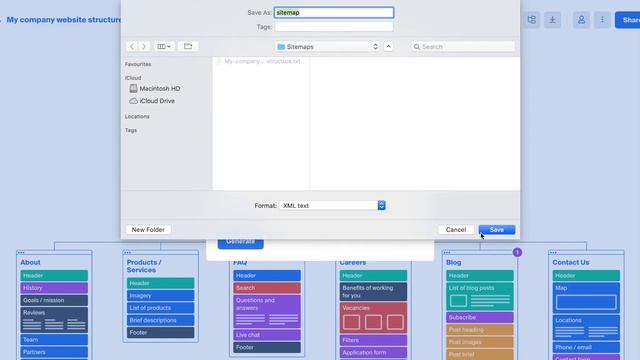The image size is (640, 360).
Task: Click the three-dot handle on Products / Services card
Action: tap(127, 253)
